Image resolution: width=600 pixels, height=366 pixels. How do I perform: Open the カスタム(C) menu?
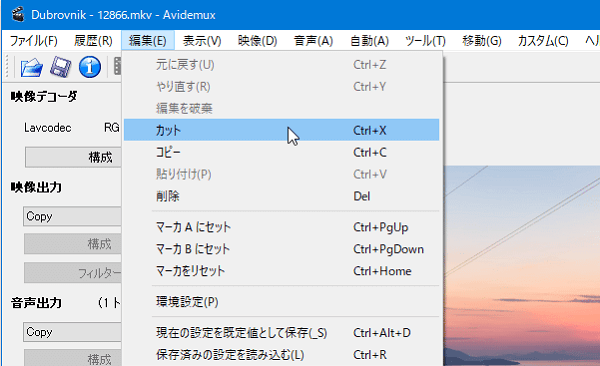[x=543, y=41]
